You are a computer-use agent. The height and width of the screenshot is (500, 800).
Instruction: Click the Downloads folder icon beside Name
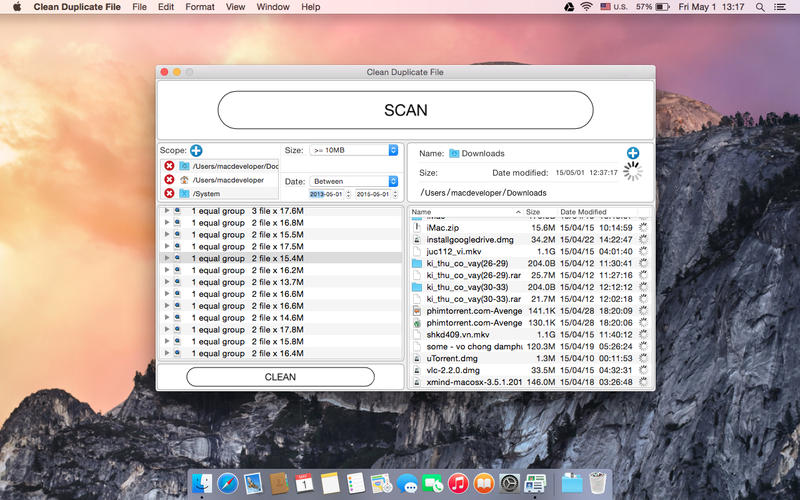(x=454, y=154)
